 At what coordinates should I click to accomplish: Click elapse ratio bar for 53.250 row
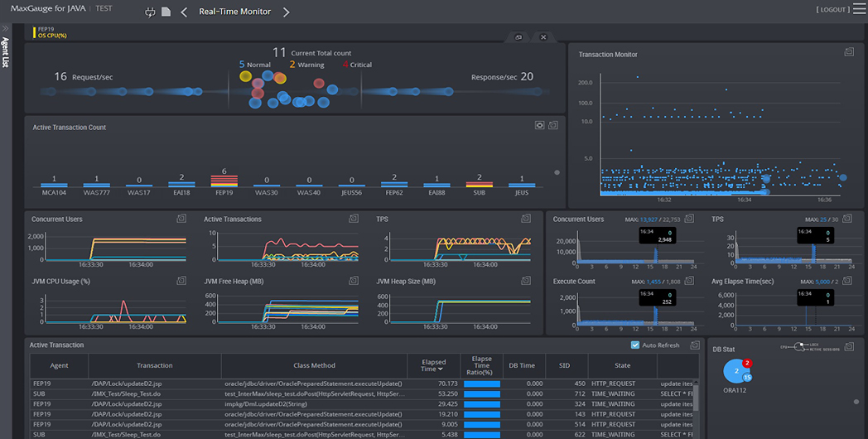pos(481,394)
